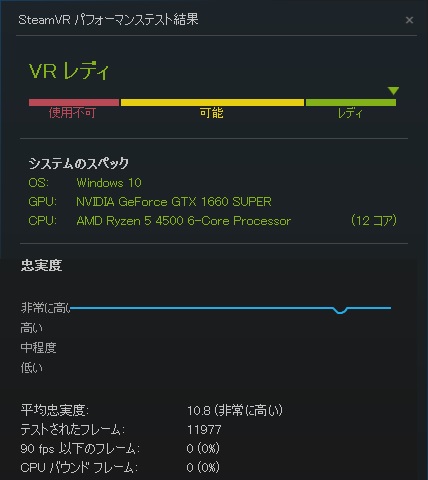Viewport: 428px width, 480px height.
Task: Click the 忠実度 section heading
Action: [x=41, y=265]
